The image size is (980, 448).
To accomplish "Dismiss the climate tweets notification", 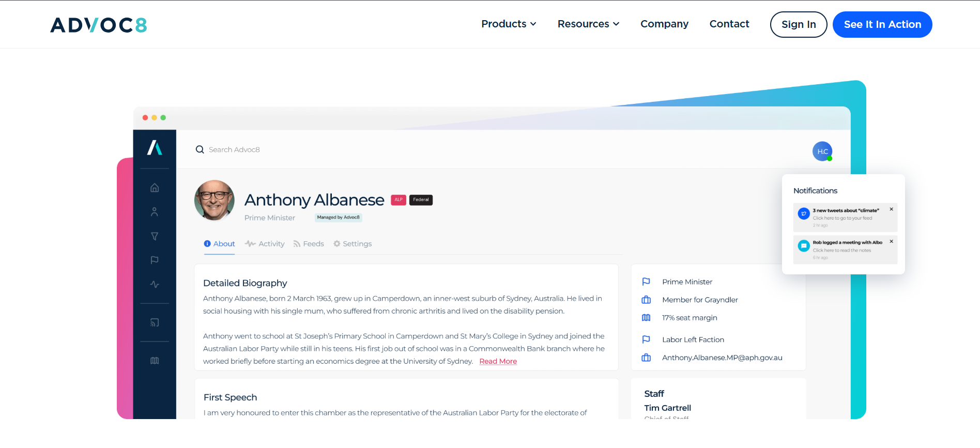I will 891,209.
